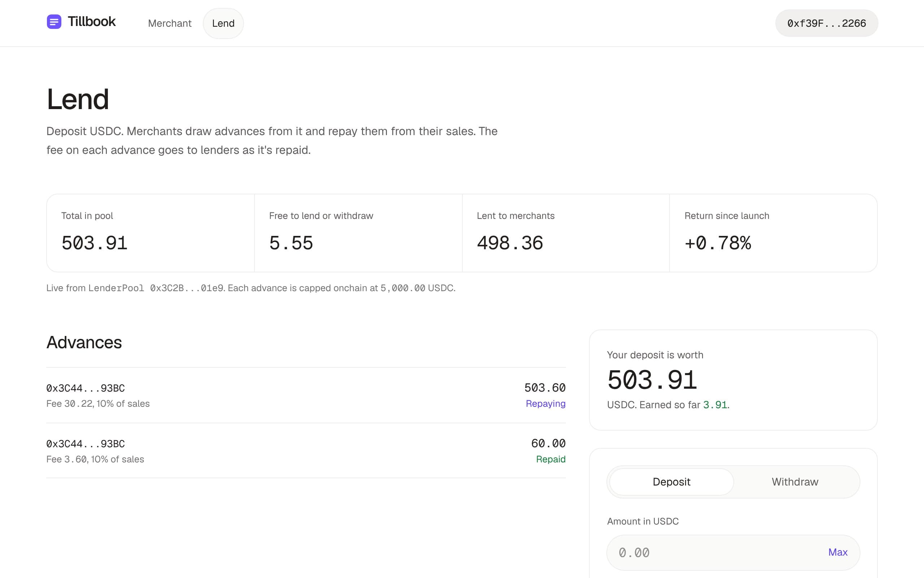
Task: Click the LenderPool address 0x3C2B...01e9
Action: (x=187, y=288)
